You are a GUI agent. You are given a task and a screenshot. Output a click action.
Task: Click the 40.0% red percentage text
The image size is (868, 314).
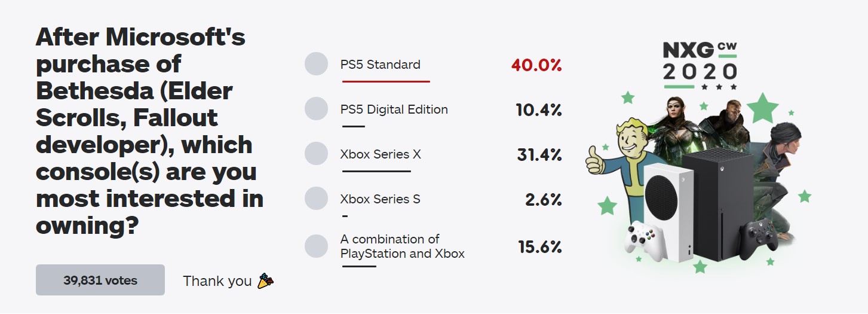pos(536,65)
